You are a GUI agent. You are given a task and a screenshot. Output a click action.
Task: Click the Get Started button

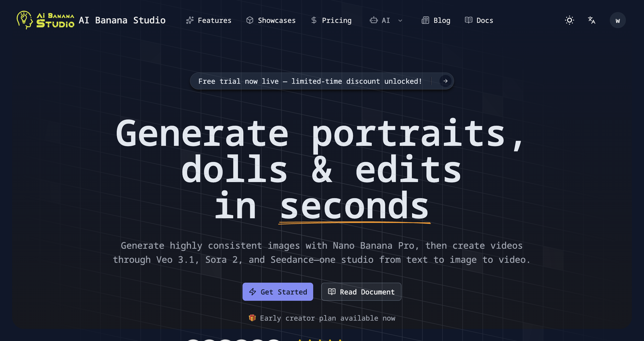tap(278, 292)
